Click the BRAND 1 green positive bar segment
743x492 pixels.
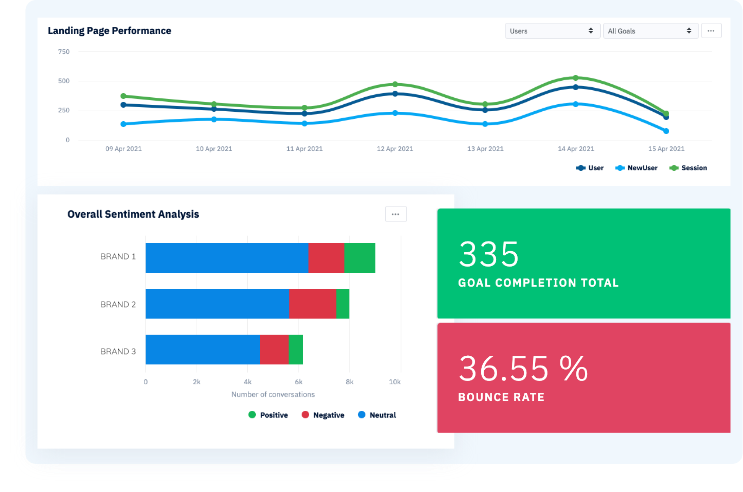tap(359, 257)
